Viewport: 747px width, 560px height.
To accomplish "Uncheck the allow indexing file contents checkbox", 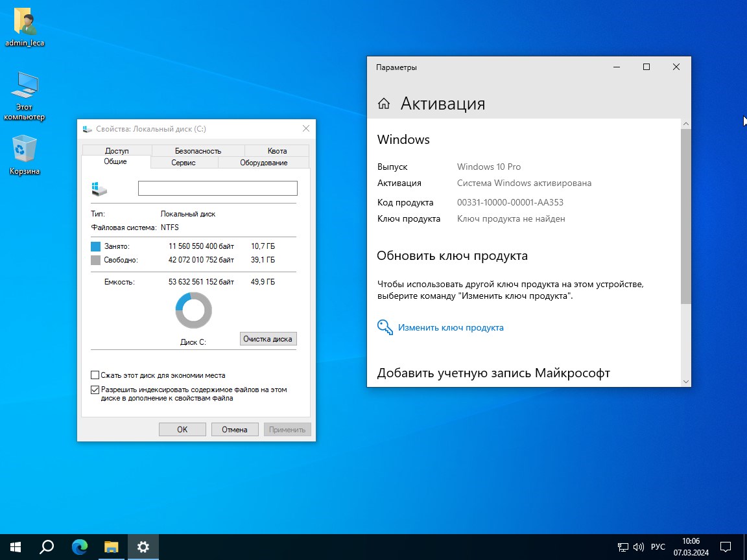I will click(x=95, y=390).
